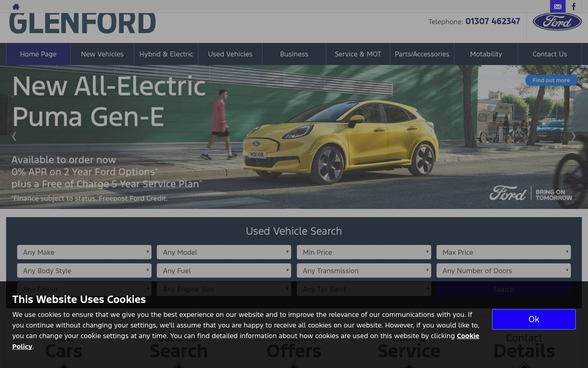Open the Motability menu item
Image resolution: width=588 pixels, height=368 pixels.
[486, 54]
